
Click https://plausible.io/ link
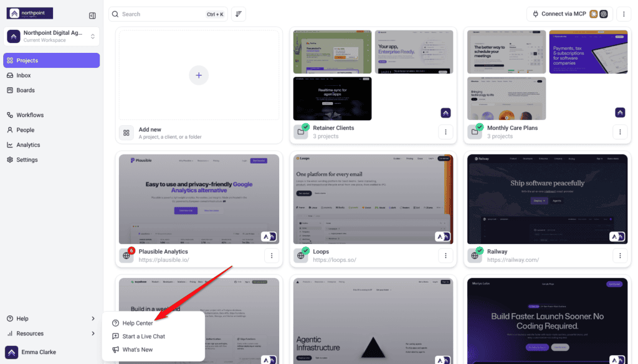pyautogui.click(x=164, y=260)
